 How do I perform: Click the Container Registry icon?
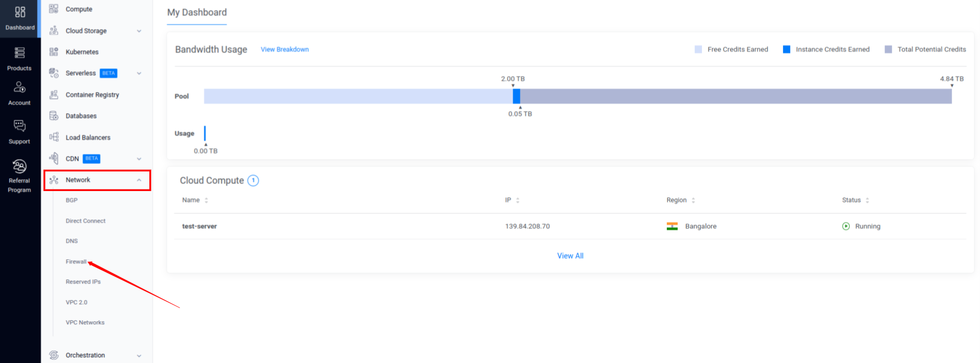pos(53,94)
